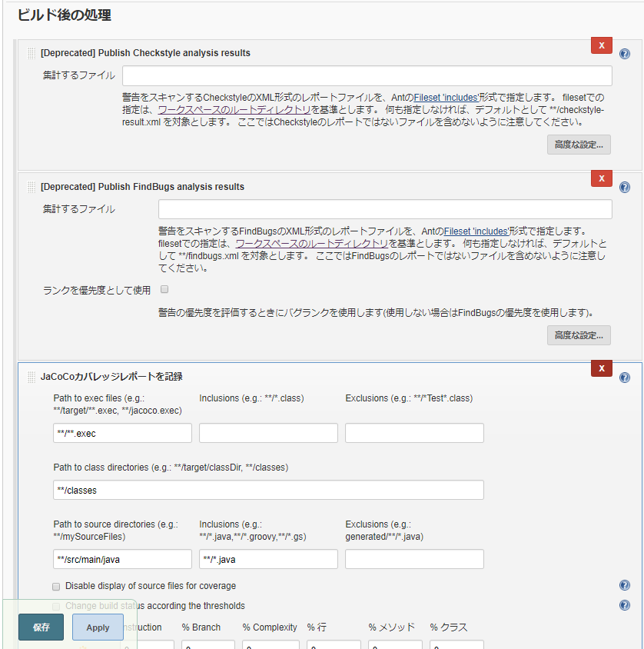Click the exec files path input showing **/**.exec
Image resolution: width=644 pixels, height=649 pixels.
121,433
